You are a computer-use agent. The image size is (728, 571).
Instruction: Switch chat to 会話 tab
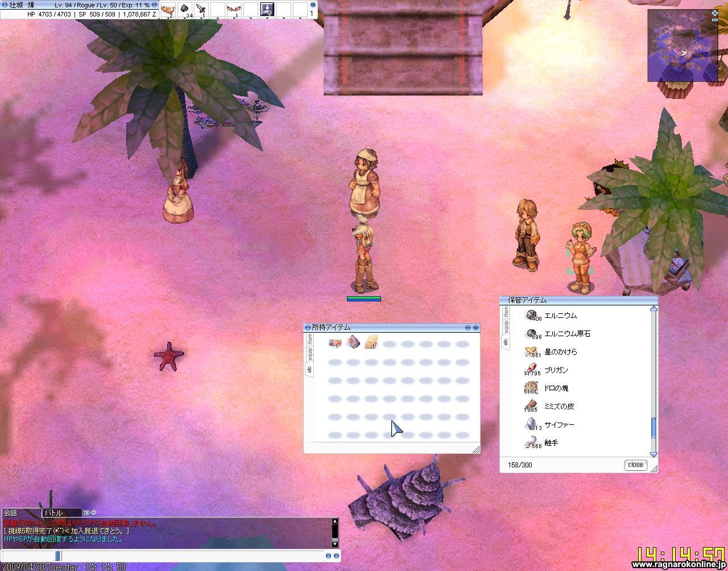(22, 512)
